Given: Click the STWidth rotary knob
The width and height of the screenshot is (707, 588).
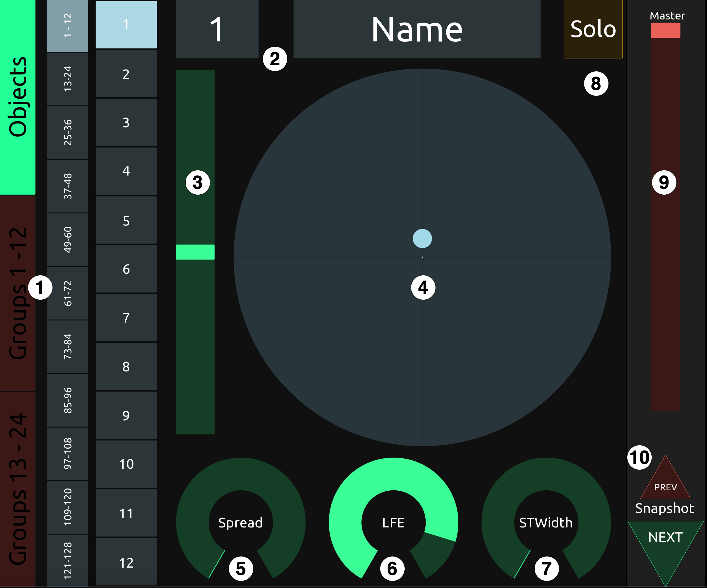Looking at the screenshot, I should point(546,522).
